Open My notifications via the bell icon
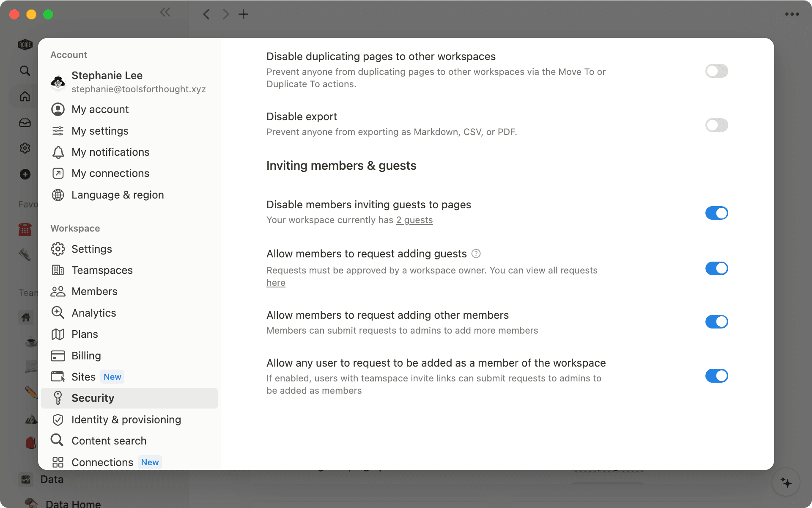The height and width of the screenshot is (508, 812). (x=58, y=152)
